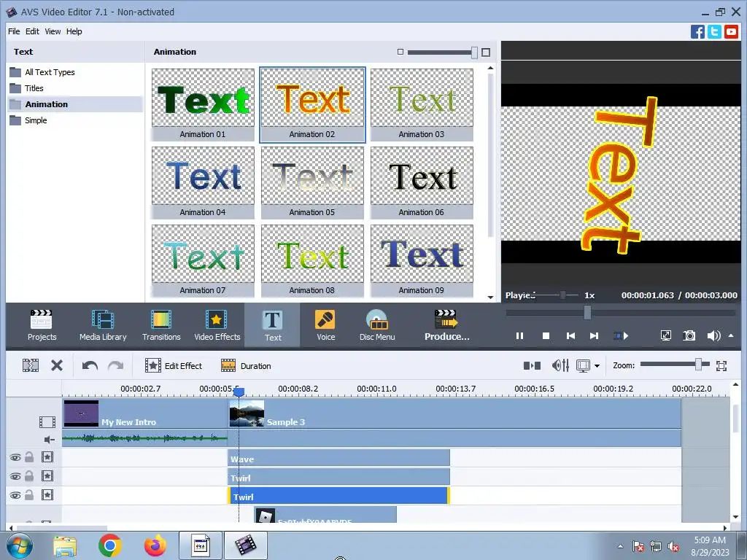Stop the preview playback
Image resolution: width=747 pixels, height=560 pixels.
546,335
